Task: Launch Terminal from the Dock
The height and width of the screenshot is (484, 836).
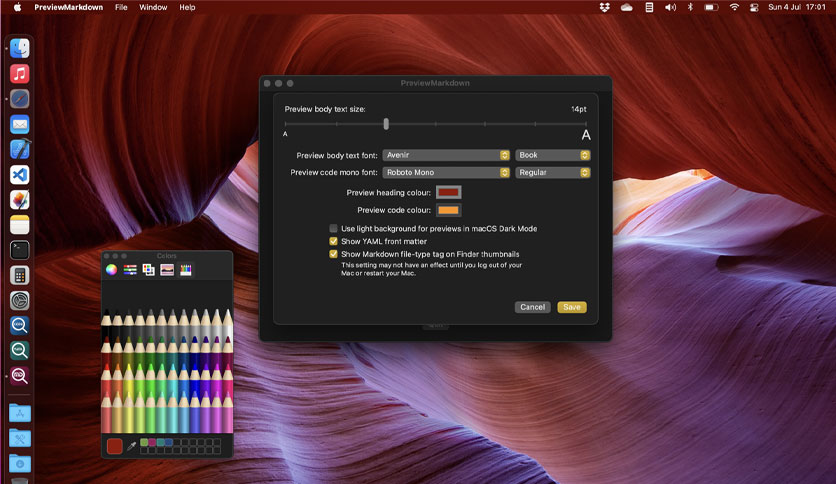Action: [x=20, y=250]
